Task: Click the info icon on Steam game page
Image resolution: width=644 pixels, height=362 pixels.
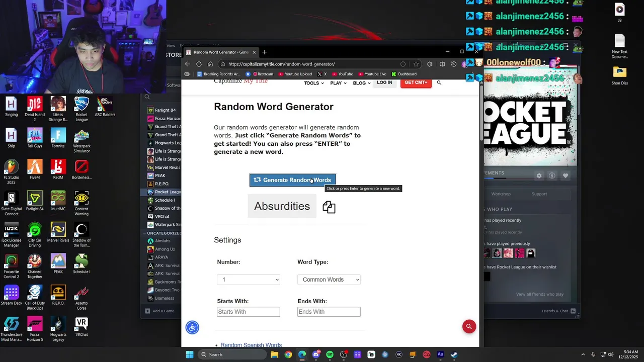Action: pos(552,176)
